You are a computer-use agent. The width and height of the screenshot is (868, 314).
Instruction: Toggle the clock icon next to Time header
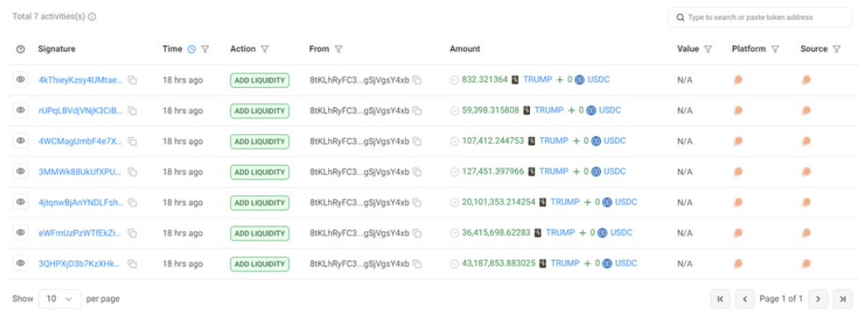tap(191, 48)
